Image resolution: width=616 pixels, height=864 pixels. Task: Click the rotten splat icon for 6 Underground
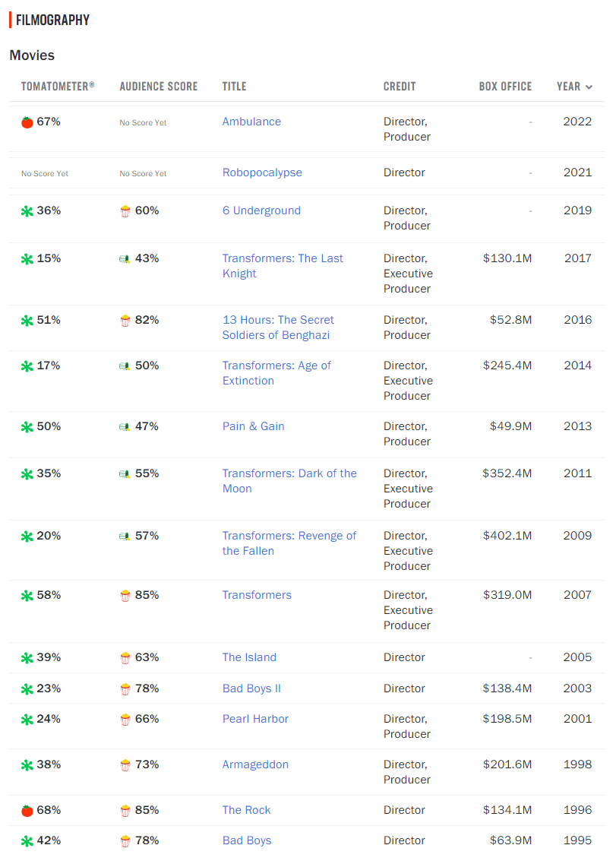coord(27,211)
